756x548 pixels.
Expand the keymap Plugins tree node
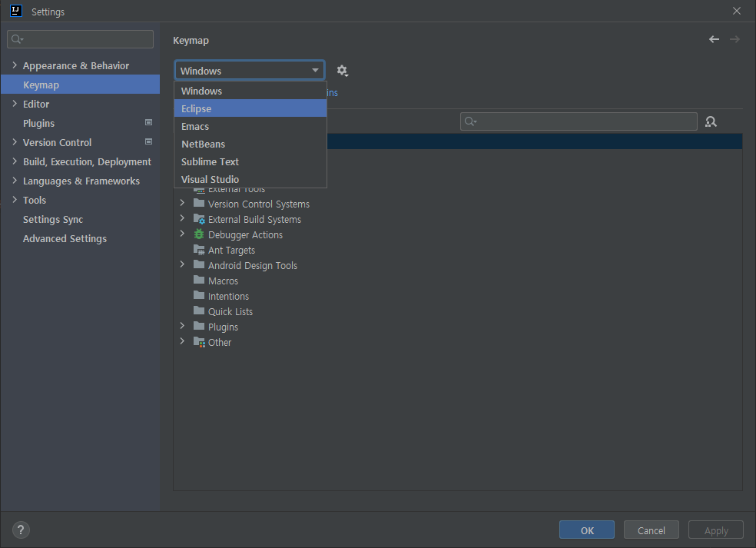point(182,326)
